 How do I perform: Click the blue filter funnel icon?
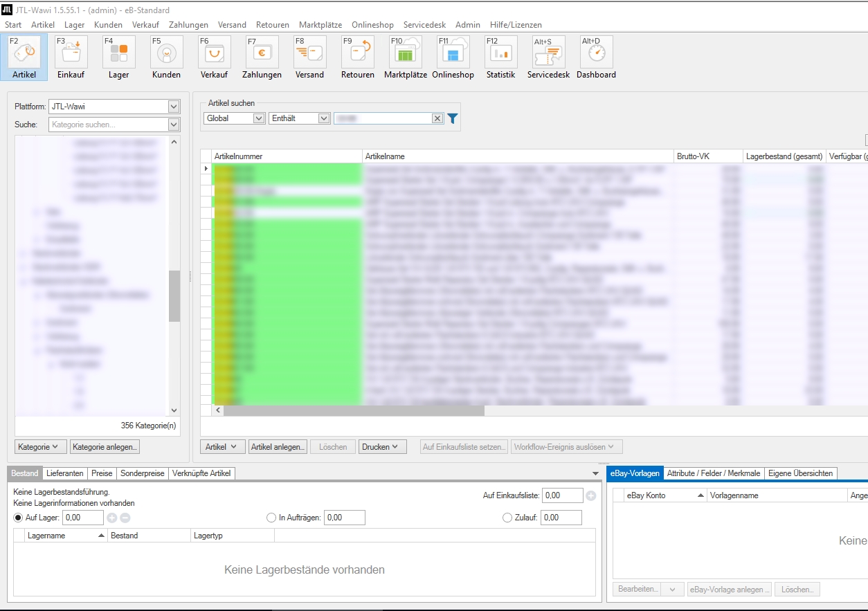pos(452,118)
